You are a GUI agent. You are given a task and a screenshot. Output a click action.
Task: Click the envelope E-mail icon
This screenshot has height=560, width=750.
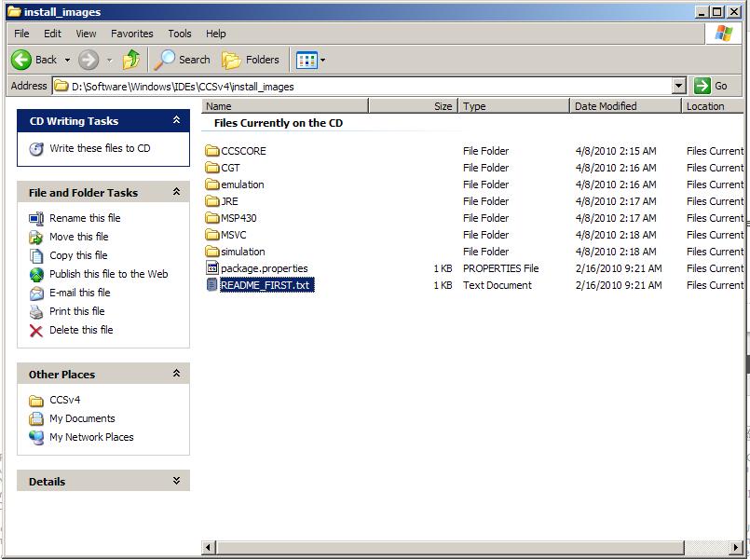coord(36,294)
